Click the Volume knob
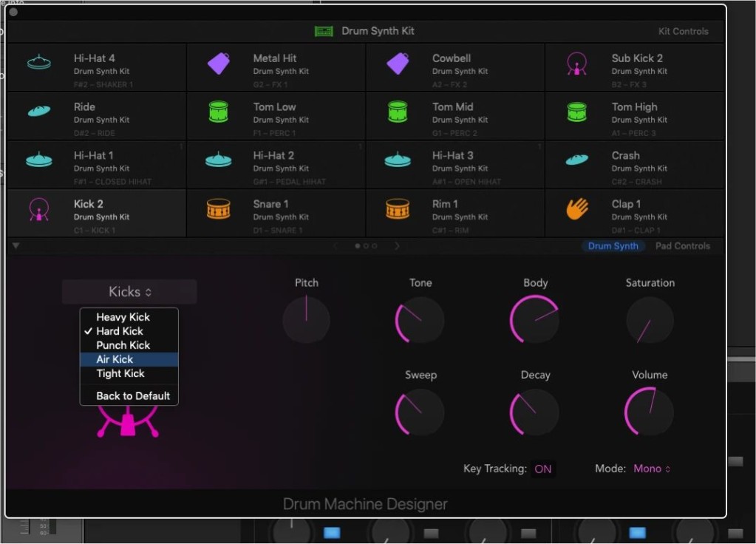 pyautogui.click(x=649, y=412)
